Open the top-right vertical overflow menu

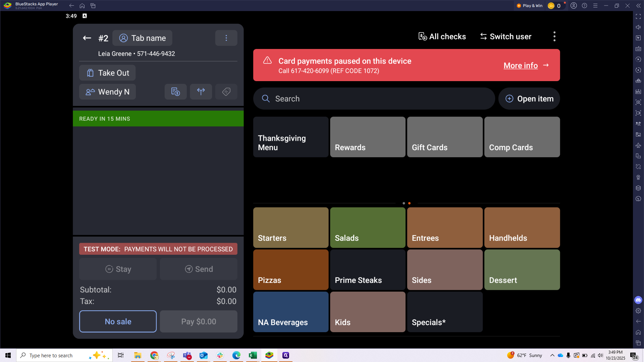[554, 37]
